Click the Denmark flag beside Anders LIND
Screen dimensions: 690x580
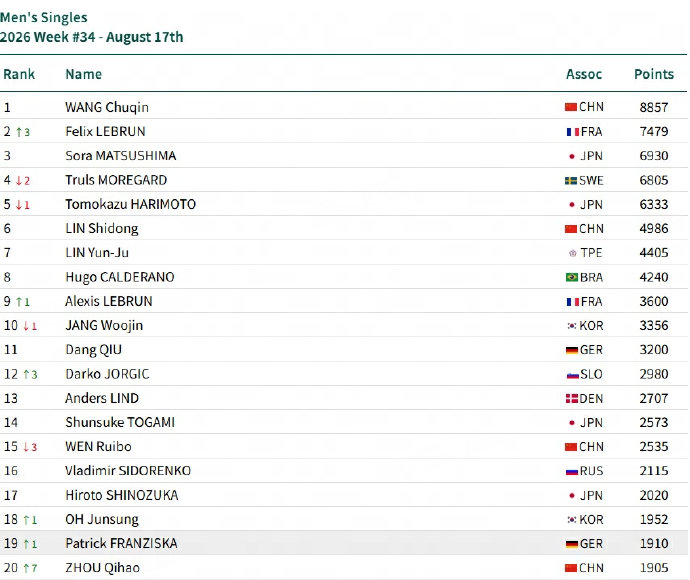coord(572,399)
